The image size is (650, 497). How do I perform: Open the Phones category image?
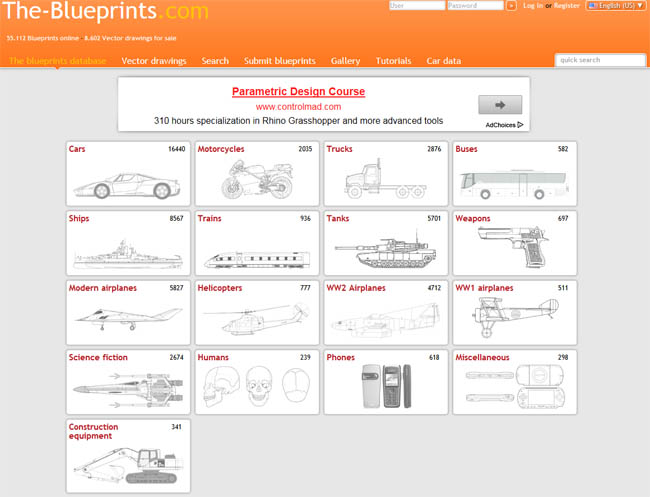click(x=386, y=386)
